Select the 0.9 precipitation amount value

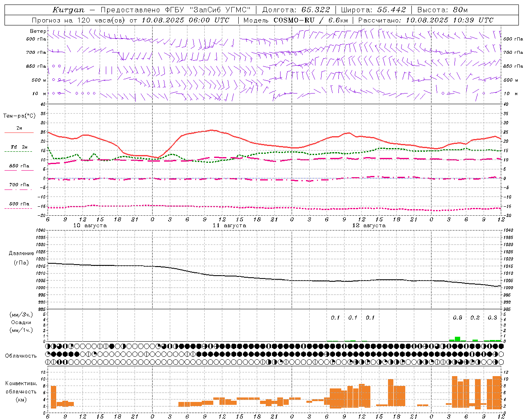coord(457,318)
